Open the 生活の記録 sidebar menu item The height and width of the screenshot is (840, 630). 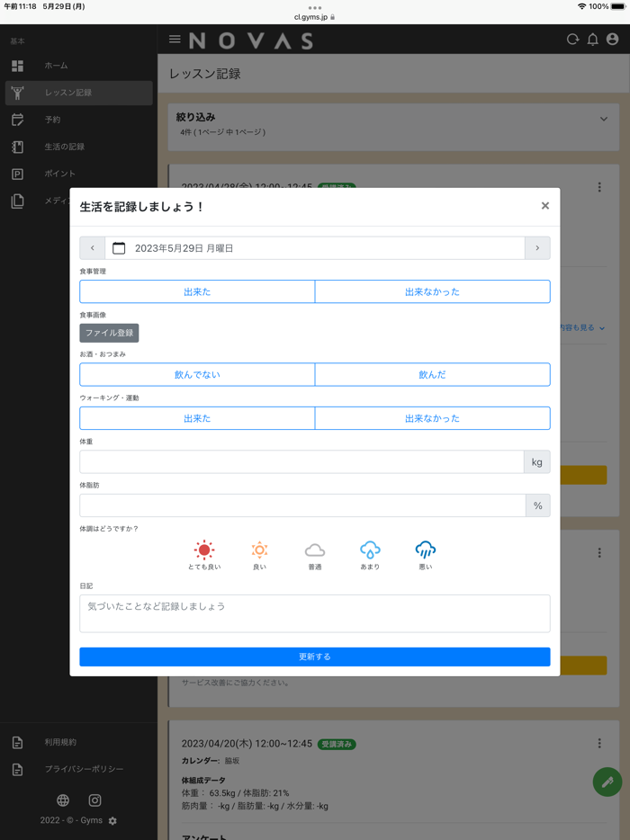(79, 147)
